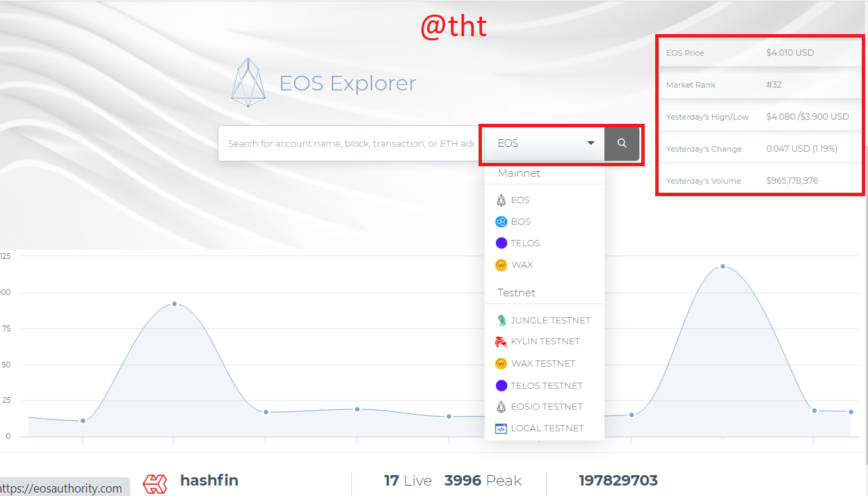This screenshot has width=868, height=496.
Task: Click the BOS blue network icon
Action: tap(501, 222)
